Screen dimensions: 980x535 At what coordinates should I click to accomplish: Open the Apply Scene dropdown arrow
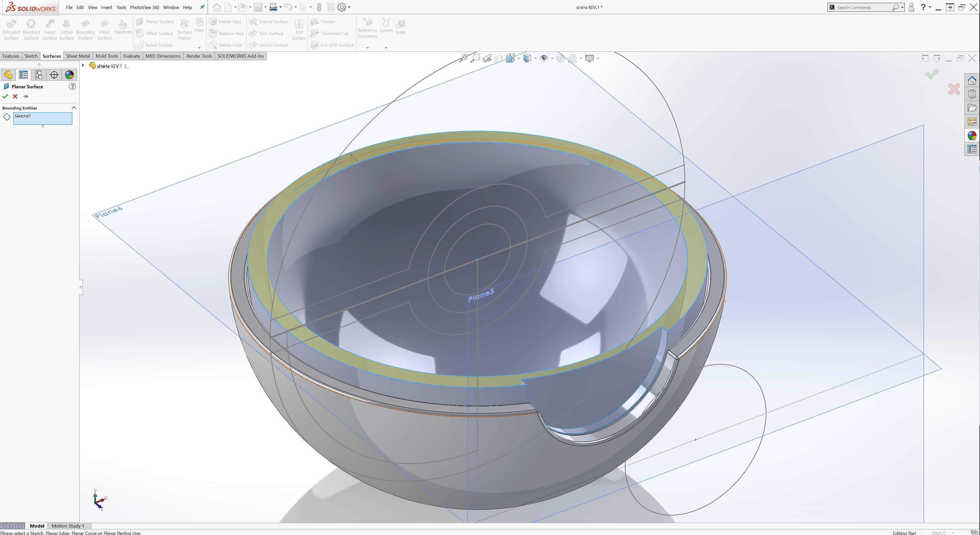[581, 58]
